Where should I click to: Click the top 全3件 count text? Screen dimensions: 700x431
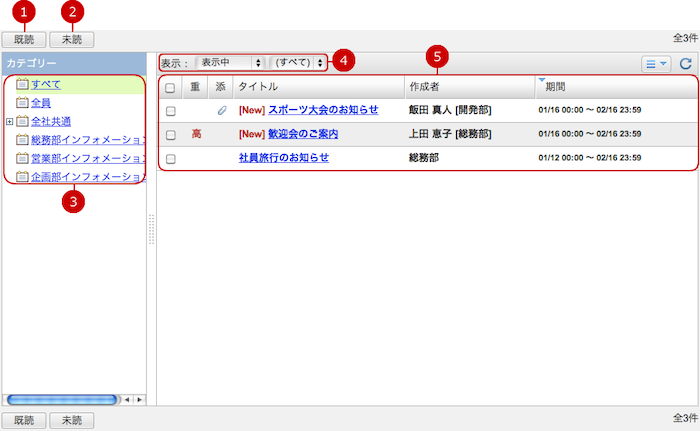tap(685, 38)
